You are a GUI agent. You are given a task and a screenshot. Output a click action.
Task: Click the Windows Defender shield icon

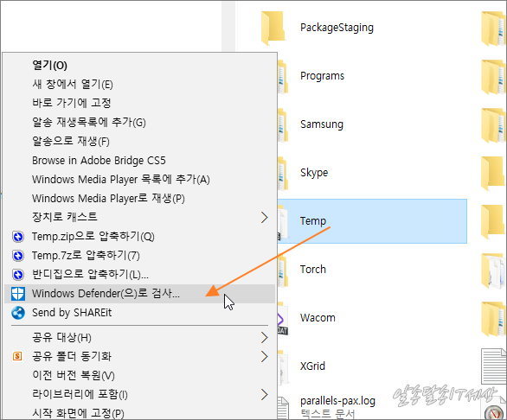point(18,294)
